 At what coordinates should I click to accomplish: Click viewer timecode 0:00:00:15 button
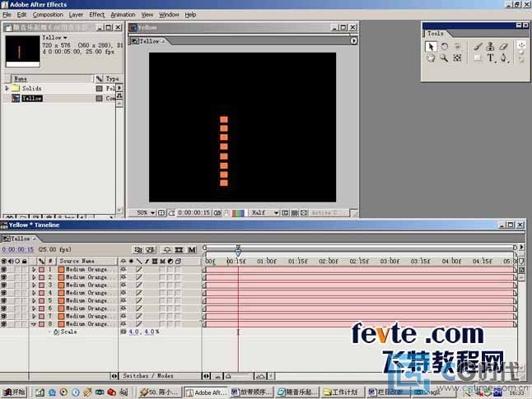point(194,213)
